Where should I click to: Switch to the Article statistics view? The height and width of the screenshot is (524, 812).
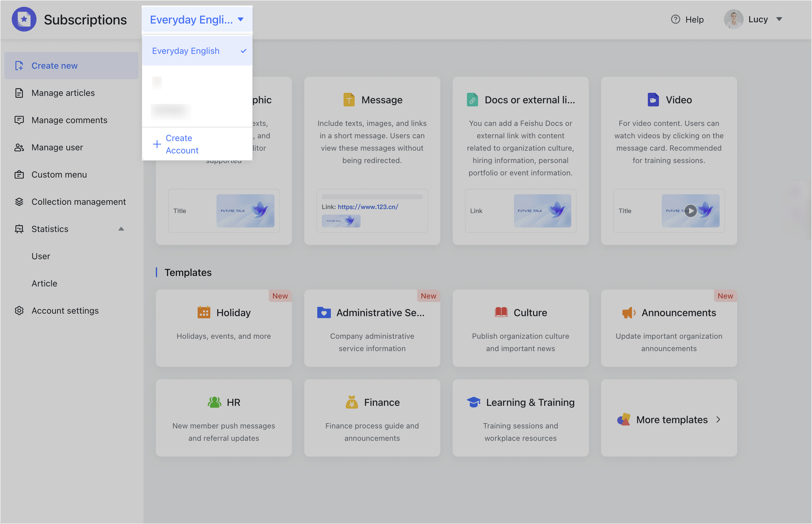pyautogui.click(x=44, y=283)
